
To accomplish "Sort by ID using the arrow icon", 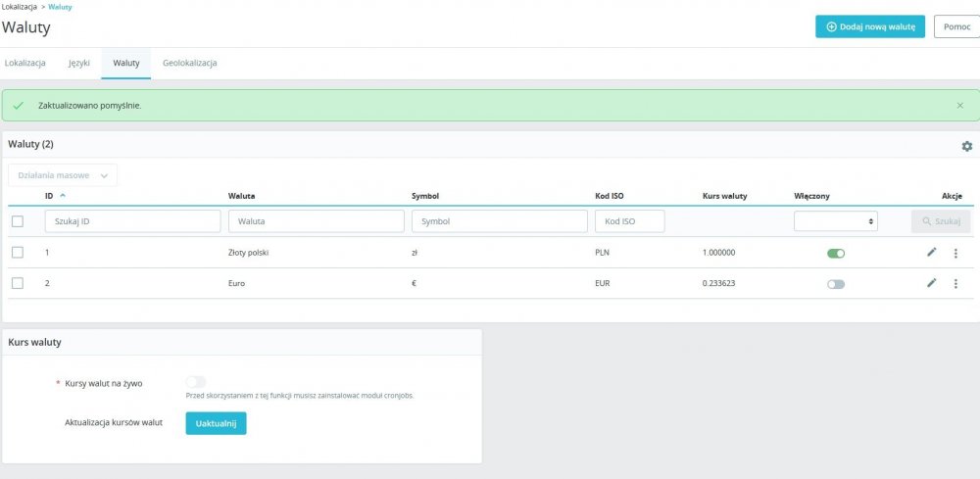I will pos(63,196).
